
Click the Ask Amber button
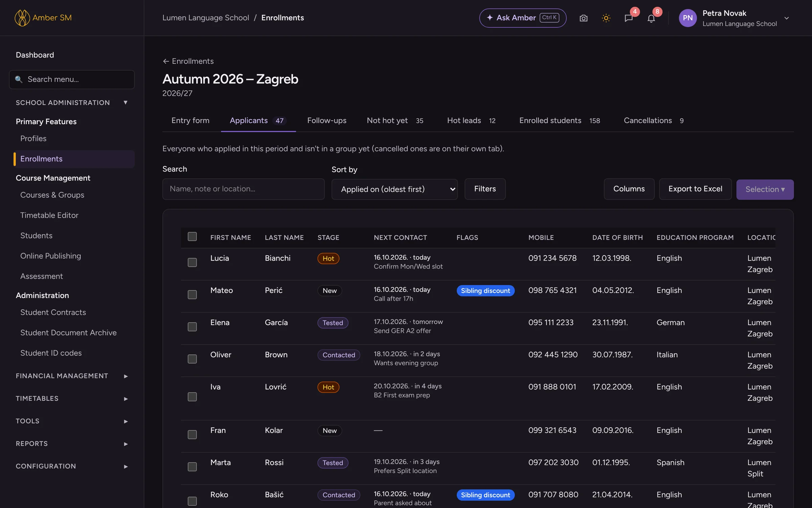523,18
